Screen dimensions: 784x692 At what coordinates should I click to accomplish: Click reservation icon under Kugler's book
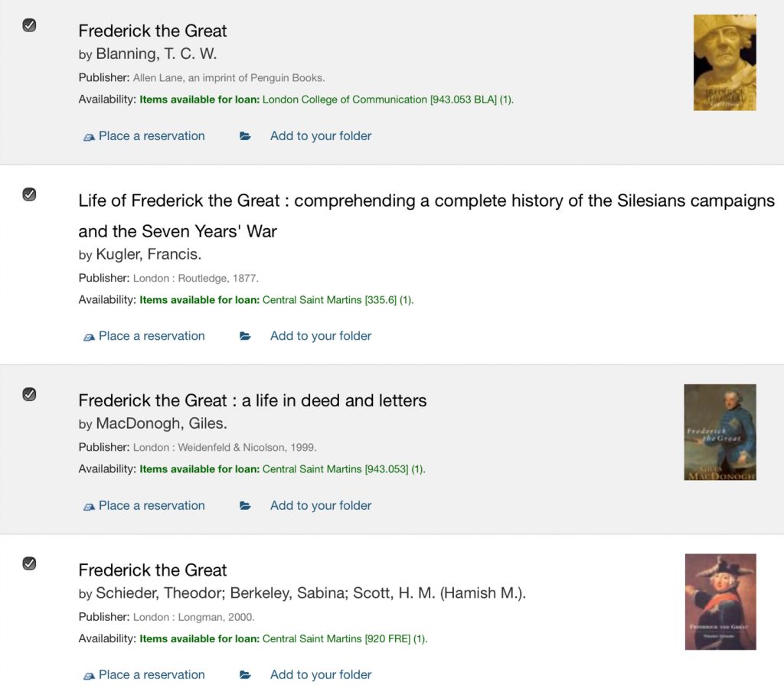click(89, 337)
